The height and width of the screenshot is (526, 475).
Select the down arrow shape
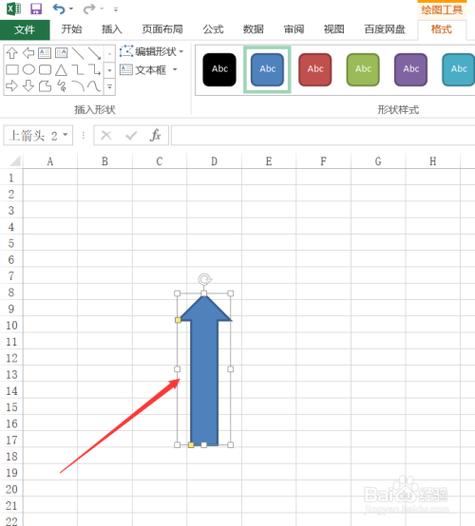pos(28,86)
